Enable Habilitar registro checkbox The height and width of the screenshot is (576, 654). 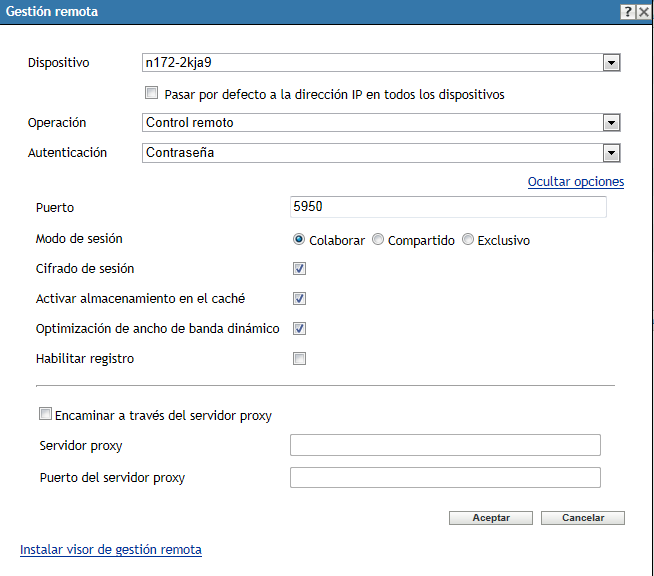click(300, 359)
